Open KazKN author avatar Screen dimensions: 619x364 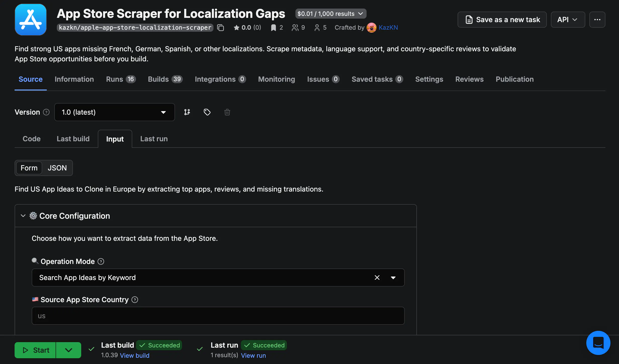[x=371, y=28]
